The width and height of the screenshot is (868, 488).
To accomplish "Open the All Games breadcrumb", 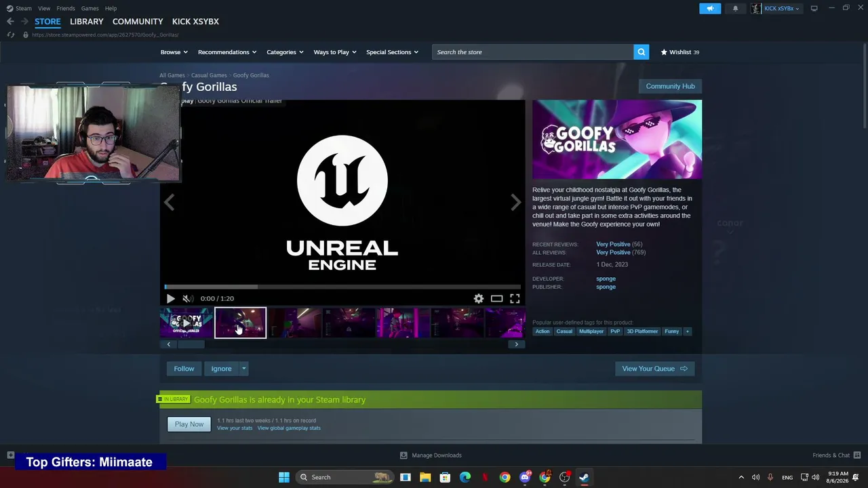I will pos(172,75).
